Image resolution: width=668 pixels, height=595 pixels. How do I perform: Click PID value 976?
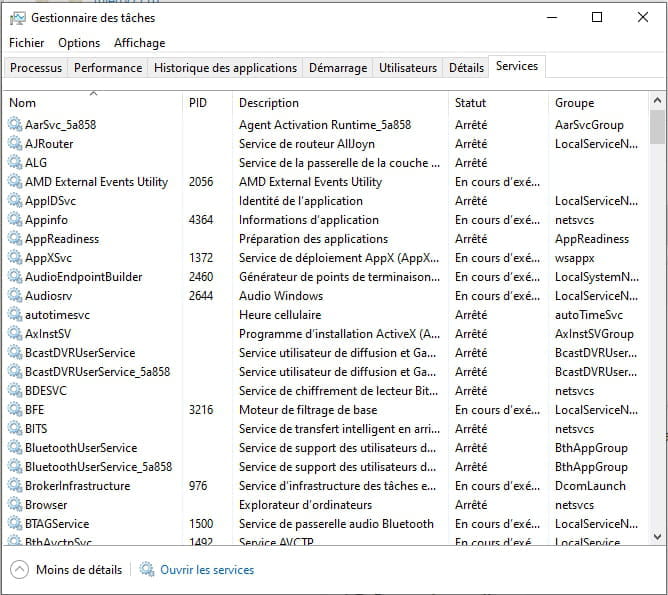(x=198, y=486)
